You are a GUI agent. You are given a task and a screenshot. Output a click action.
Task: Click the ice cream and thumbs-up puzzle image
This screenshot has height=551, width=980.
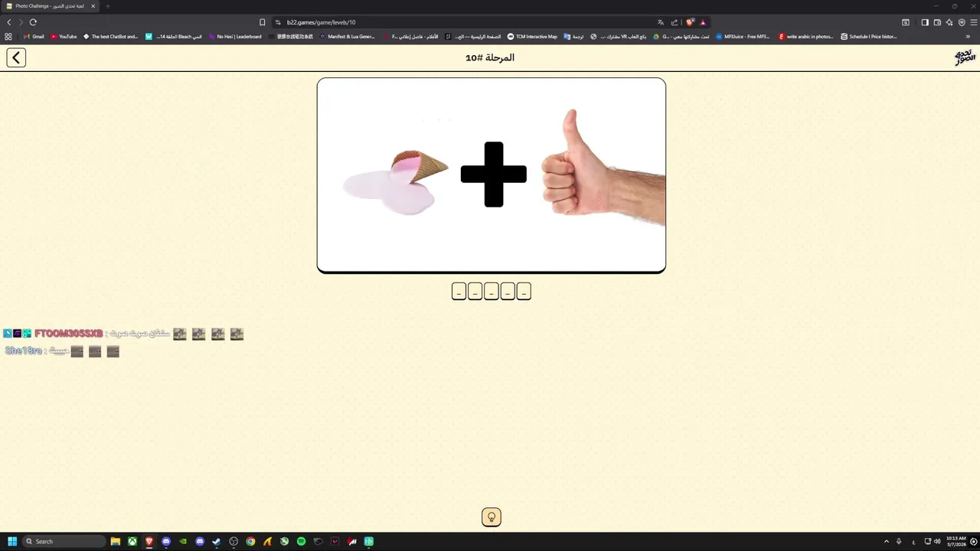coord(492,175)
